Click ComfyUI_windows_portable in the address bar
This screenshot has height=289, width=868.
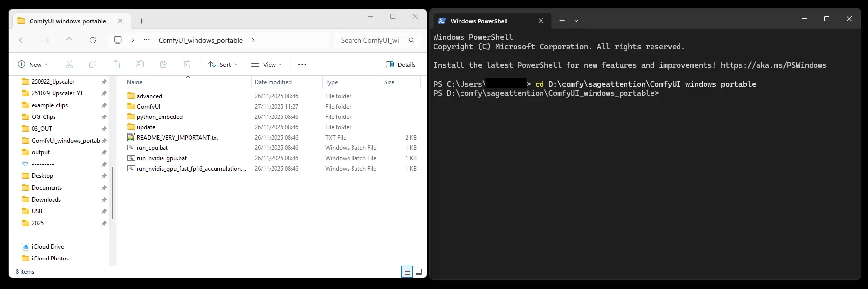click(x=200, y=40)
